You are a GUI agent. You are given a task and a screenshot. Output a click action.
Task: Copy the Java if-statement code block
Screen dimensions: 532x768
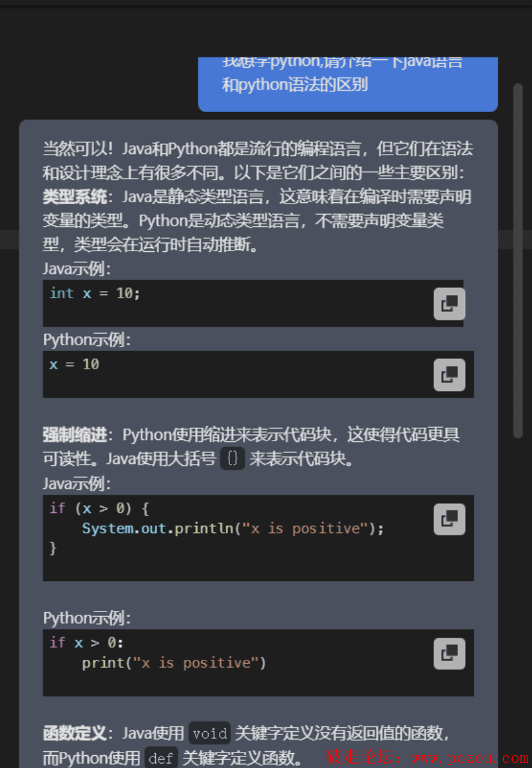click(449, 519)
